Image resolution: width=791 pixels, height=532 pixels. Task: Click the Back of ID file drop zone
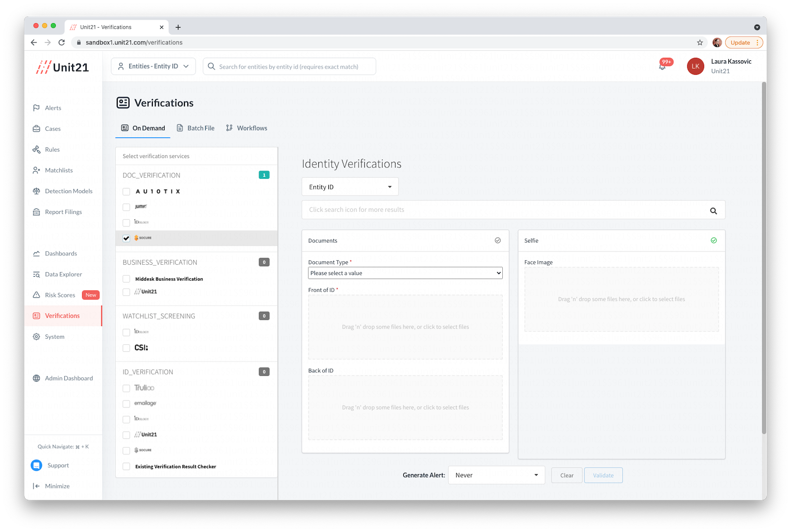tap(405, 408)
